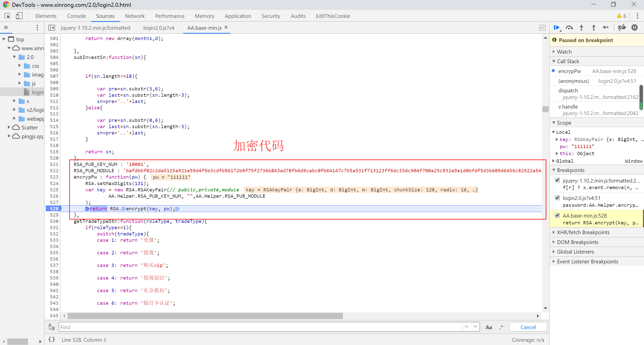This screenshot has height=345, width=644.
Task: Deactivate breakpoints icon
Action: tap(622, 28)
